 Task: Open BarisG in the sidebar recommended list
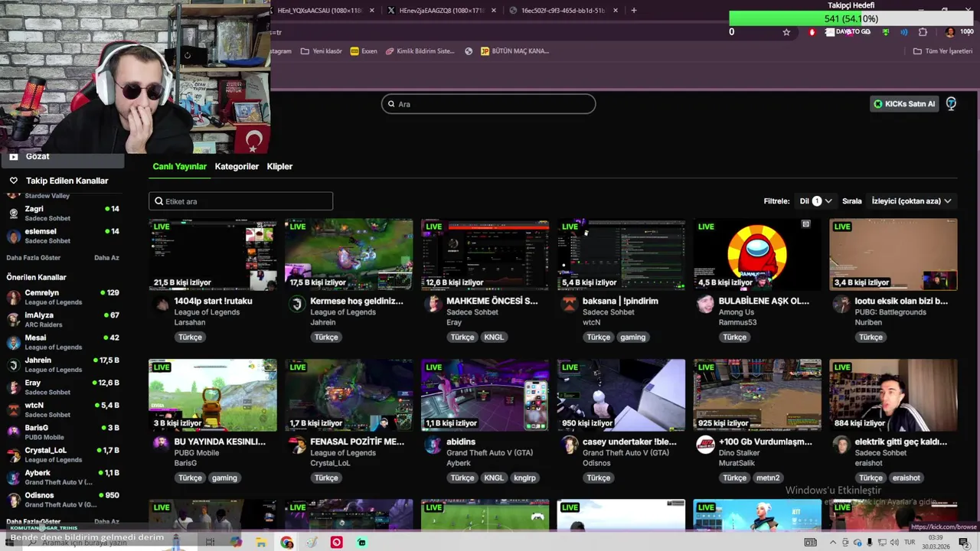(x=63, y=432)
